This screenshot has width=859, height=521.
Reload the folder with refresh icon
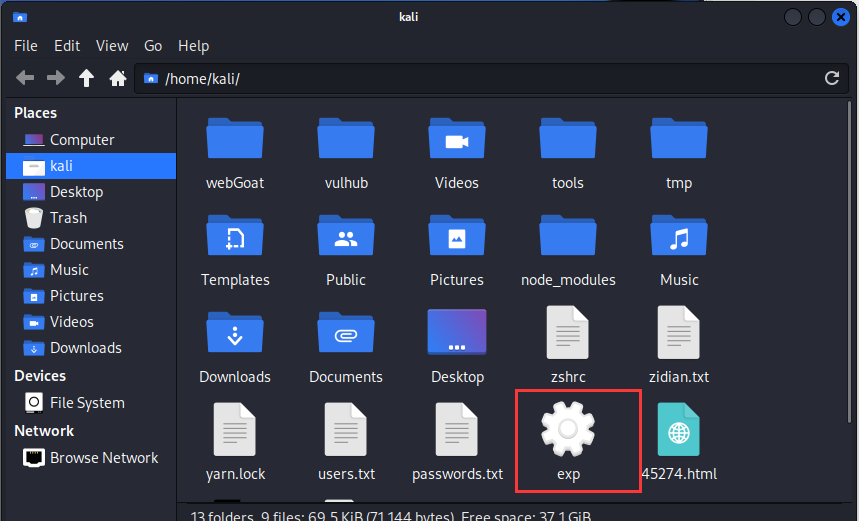831,78
